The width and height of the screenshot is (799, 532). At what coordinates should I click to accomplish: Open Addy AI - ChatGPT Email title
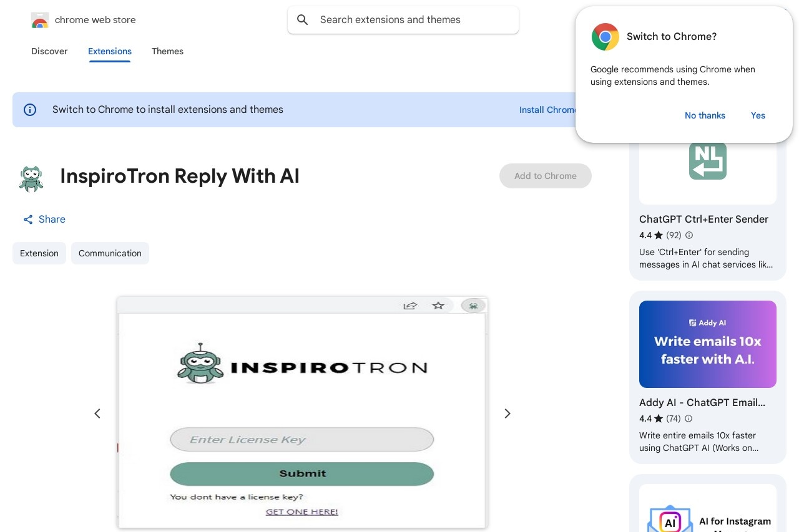[702, 402]
